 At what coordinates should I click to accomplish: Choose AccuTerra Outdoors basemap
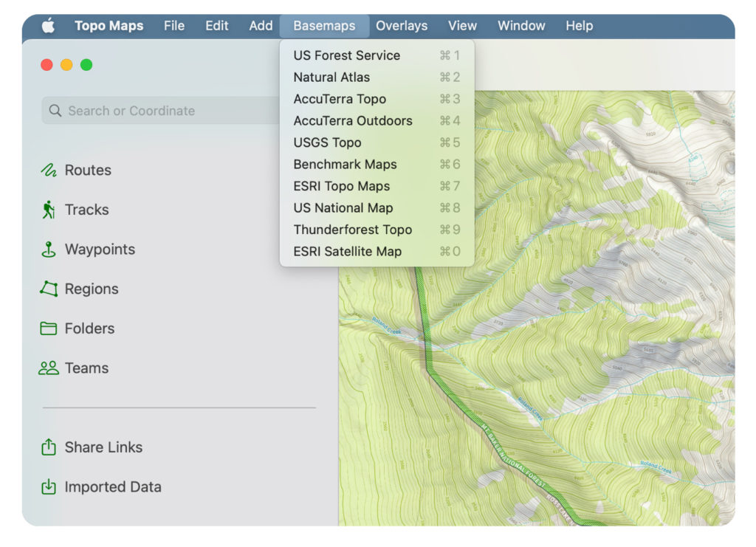[377, 120]
